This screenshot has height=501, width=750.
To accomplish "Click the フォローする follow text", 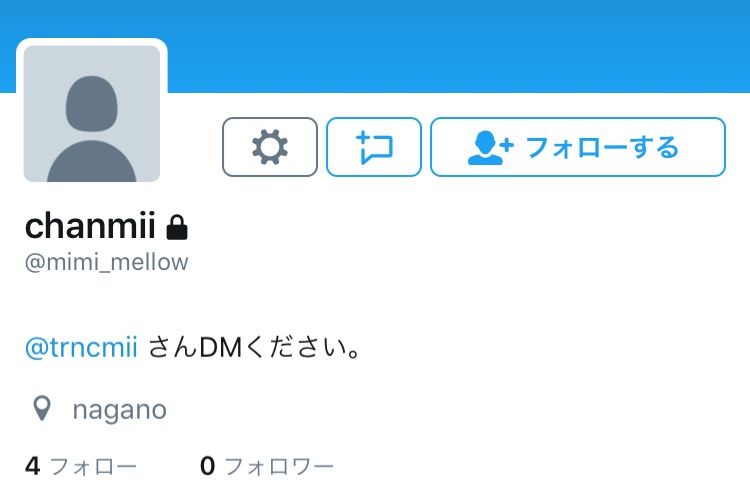I will tap(602, 147).
